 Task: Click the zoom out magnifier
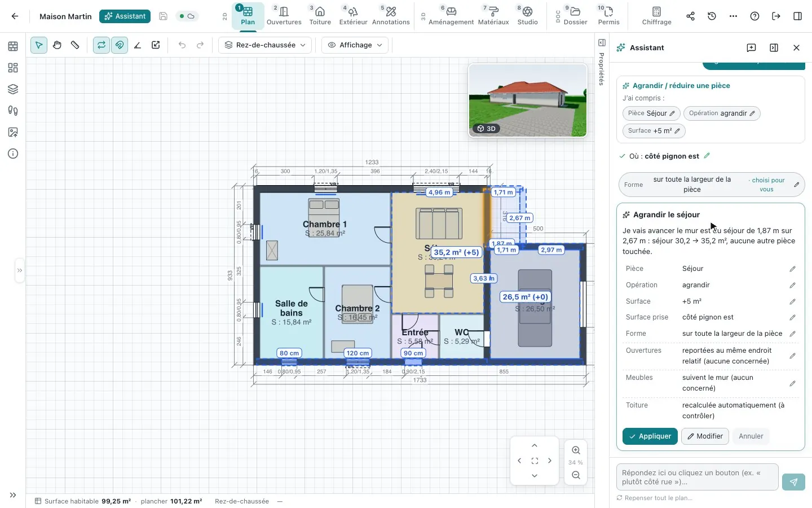(576, 475)
